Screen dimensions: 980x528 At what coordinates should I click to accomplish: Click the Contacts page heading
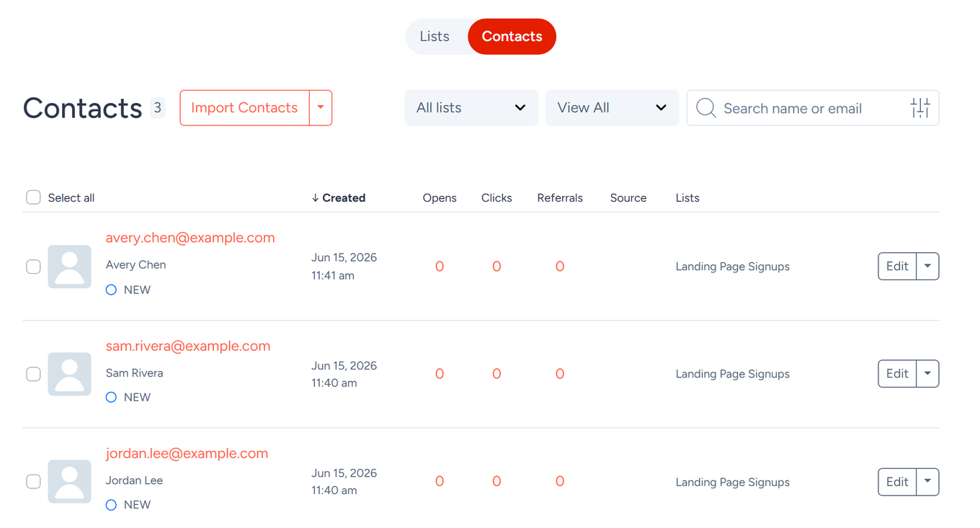[x=82, y=108]
